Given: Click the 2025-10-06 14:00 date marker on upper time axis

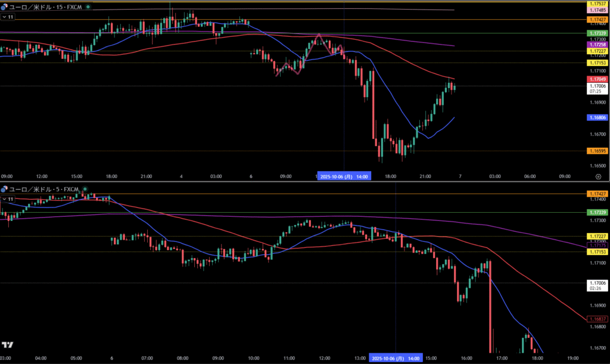Looking at the screenshot, I should click(344, 176).
